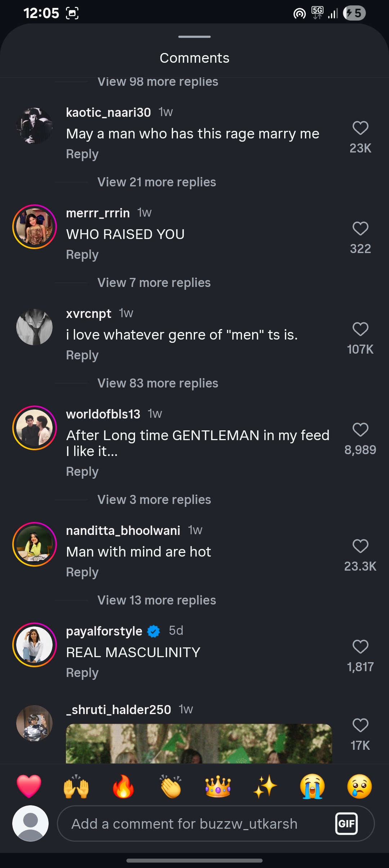The image size is (389, 868).
Task: Reply to nanditta_bhoolwani's comment
Action: point(82,572)
